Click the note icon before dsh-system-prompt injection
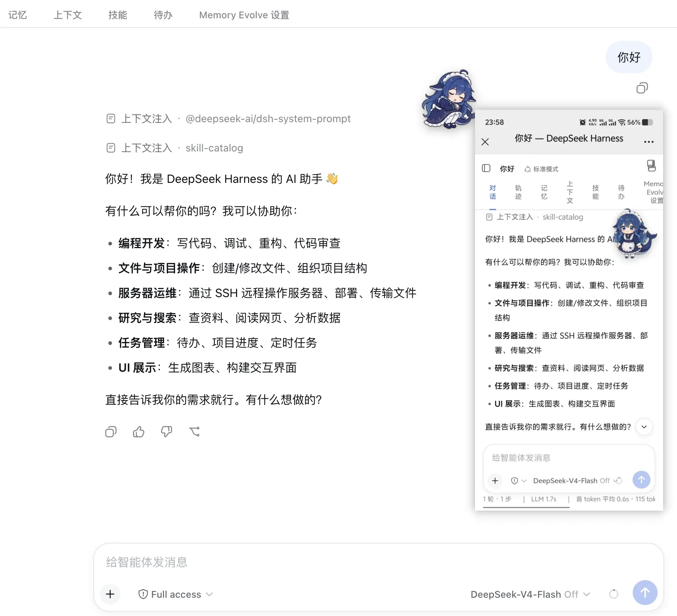 pyautogui.click(x=111, y=119)
